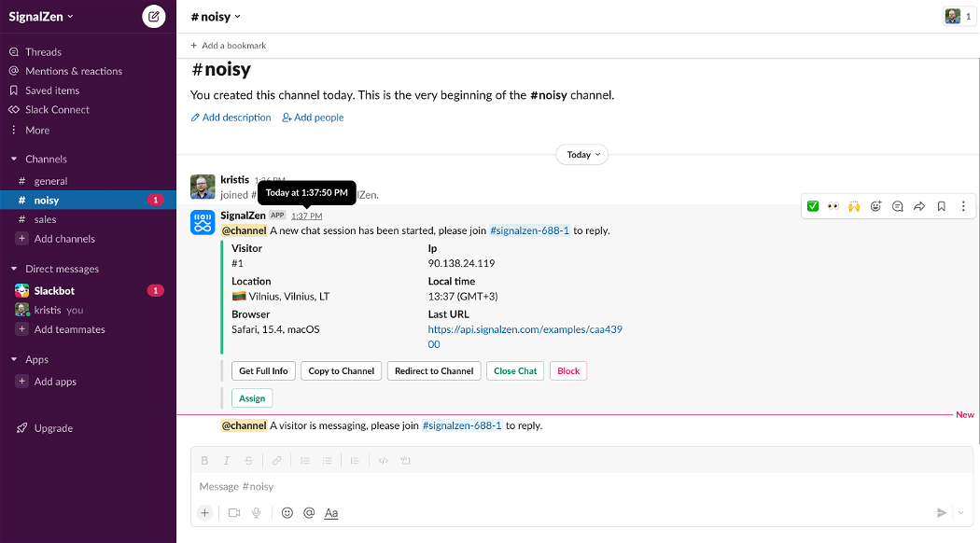
Task: Click Add description link
Action: point(231,118)
